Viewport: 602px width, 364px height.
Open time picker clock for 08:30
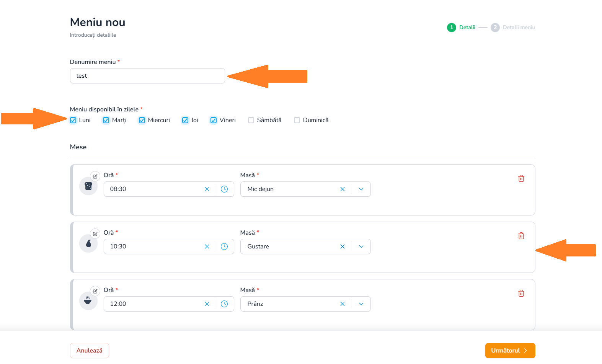click(224, 189)
